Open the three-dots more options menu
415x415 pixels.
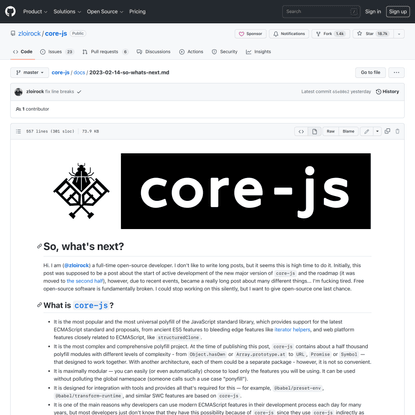(x=396, y=72)
